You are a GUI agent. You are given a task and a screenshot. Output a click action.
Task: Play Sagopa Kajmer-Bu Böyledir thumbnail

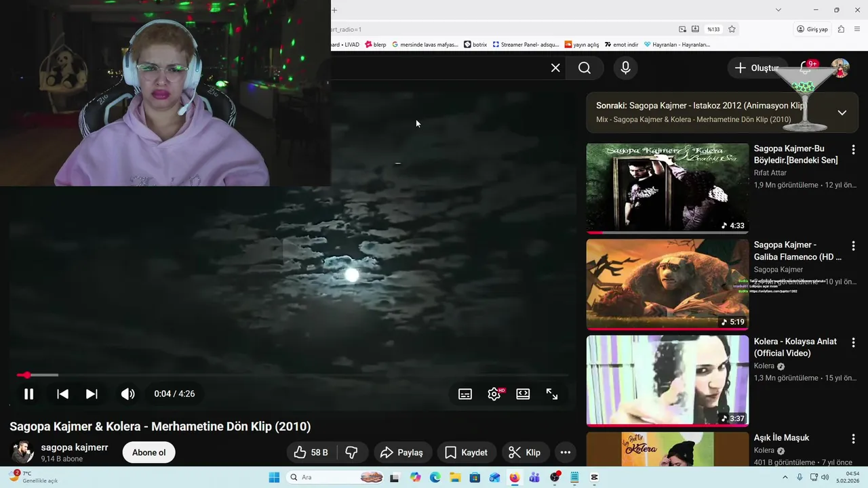click(667, 187)
